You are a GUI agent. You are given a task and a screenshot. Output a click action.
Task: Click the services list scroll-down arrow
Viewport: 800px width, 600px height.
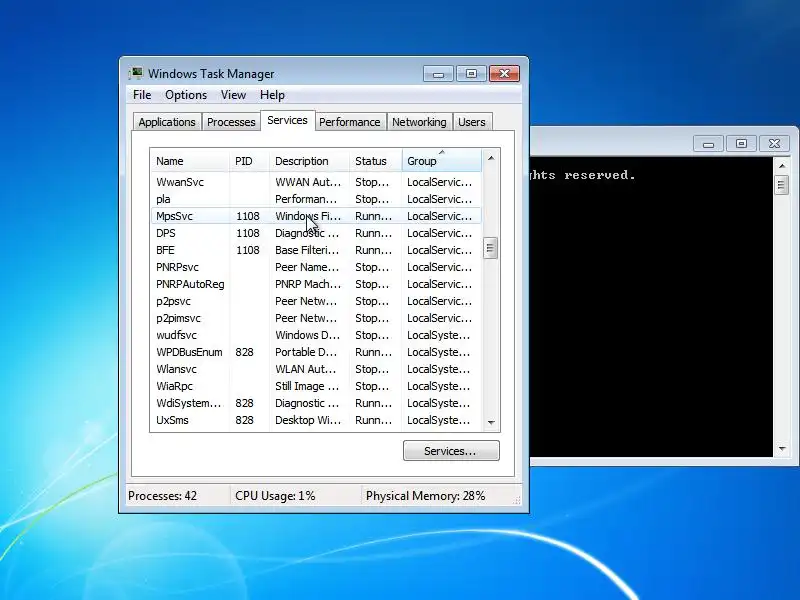coord(491,422)
